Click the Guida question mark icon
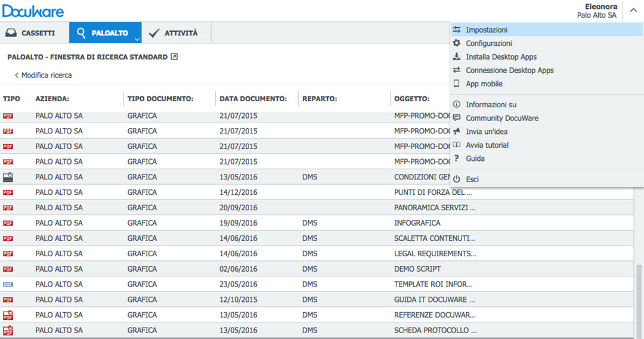 point(456,158)
